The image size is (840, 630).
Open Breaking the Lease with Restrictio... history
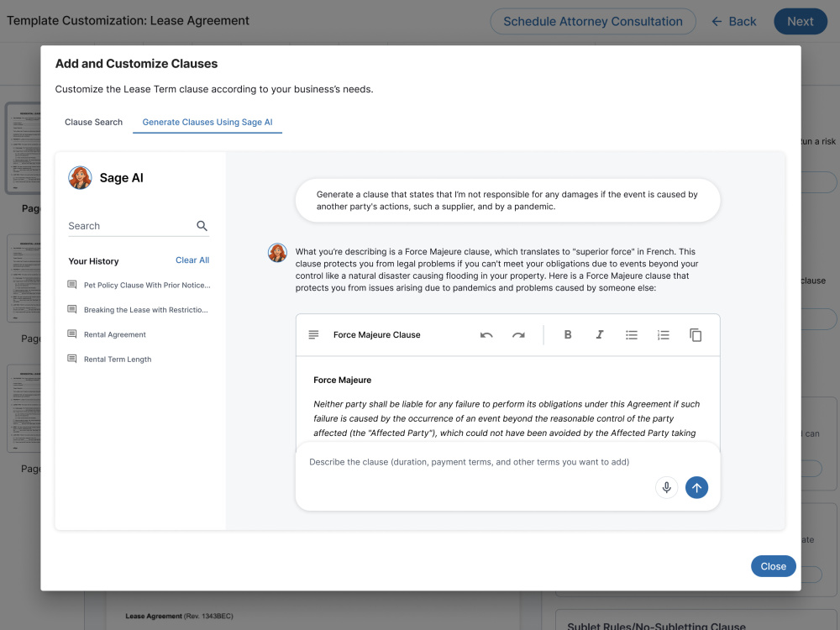[145, 310]
